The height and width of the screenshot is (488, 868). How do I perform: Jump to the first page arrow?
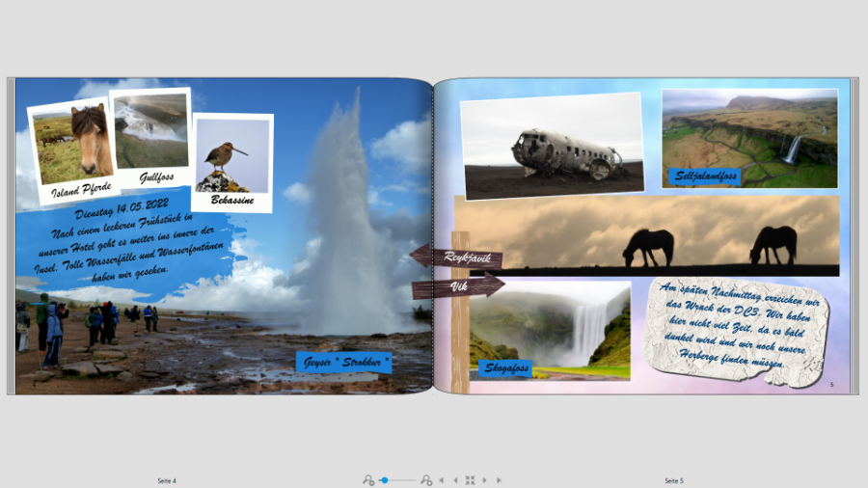click(441, 480)
